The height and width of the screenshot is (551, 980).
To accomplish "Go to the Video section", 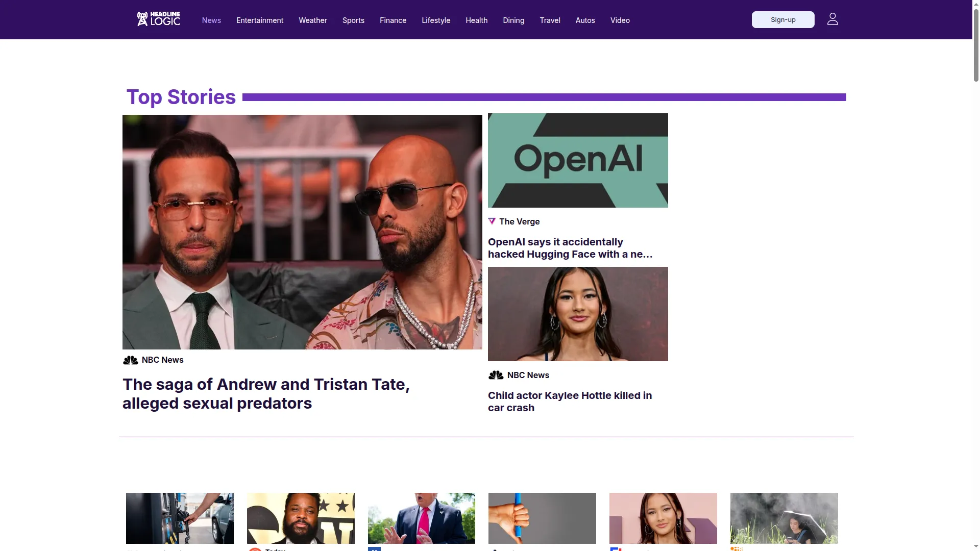I will pos(620,20).
